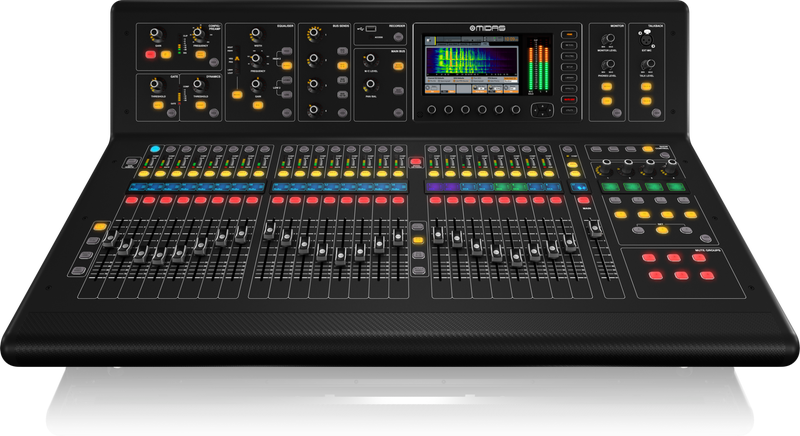Click the Recorder USB port
The width and height of the screenshot is (800, 436).
click(371, 29)
